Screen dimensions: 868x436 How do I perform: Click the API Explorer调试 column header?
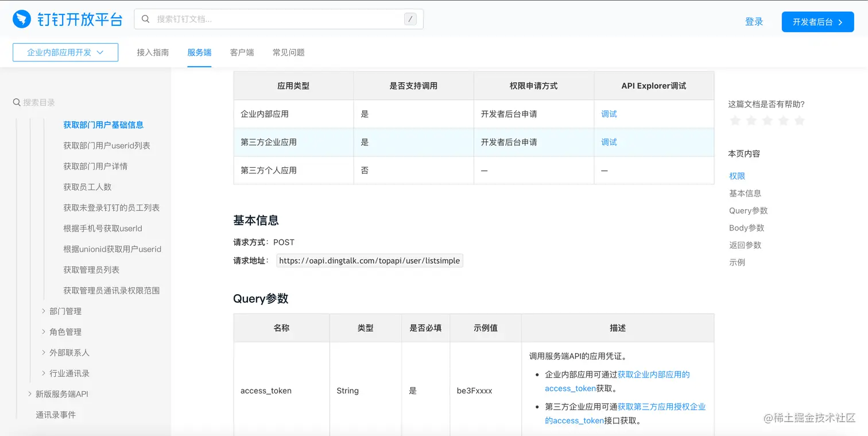[x=654, y=86]
